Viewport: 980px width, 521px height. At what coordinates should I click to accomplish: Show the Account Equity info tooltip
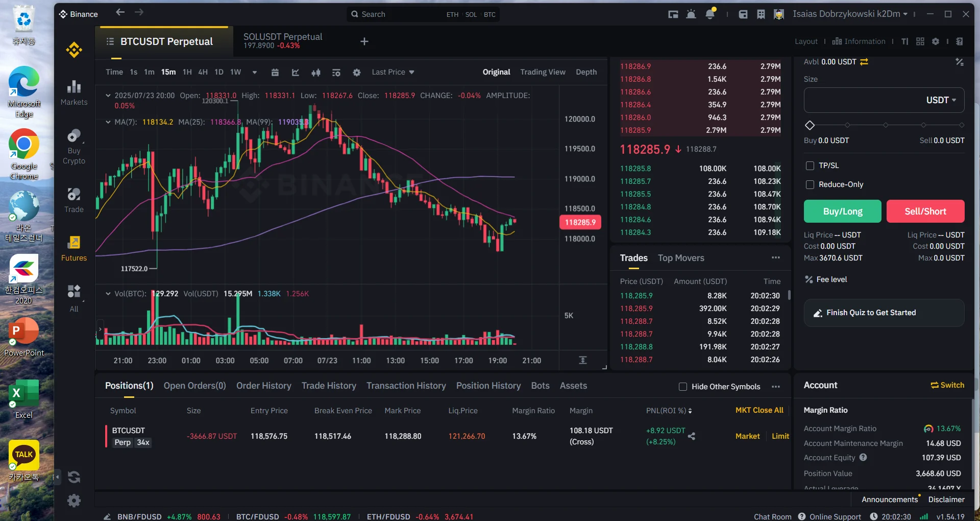point(863,458)
